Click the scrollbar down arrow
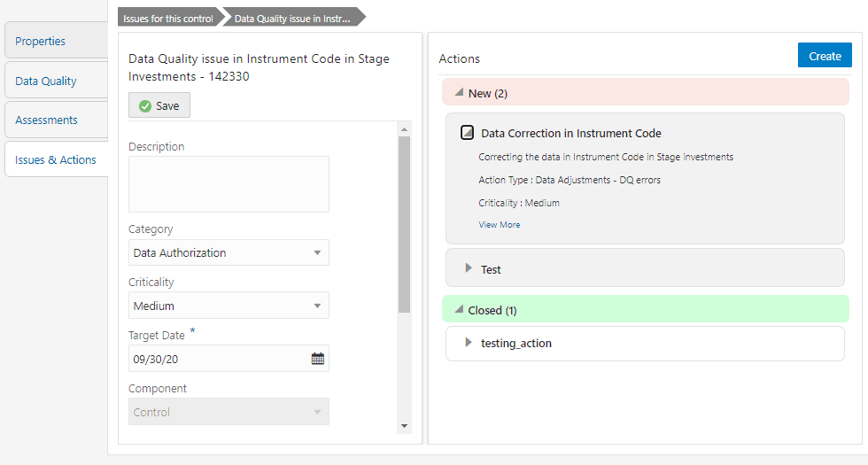This screenshot has width=868, height=465. (405, 426)
